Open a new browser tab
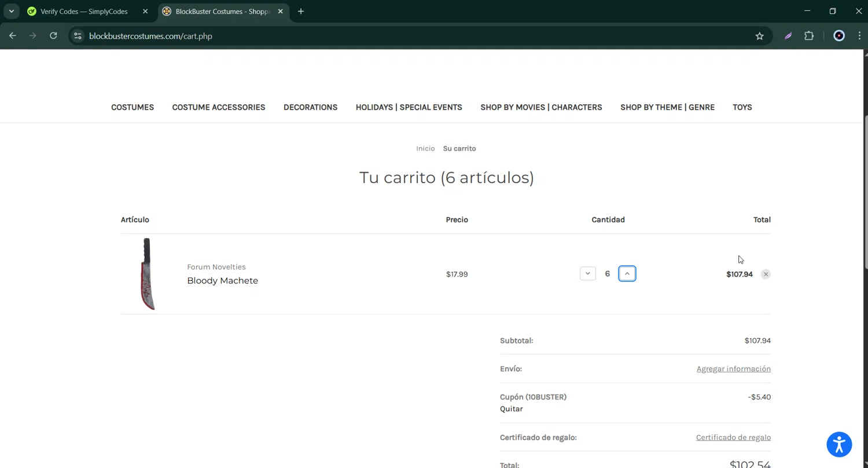868x468 pixels. tap(301, 12)
